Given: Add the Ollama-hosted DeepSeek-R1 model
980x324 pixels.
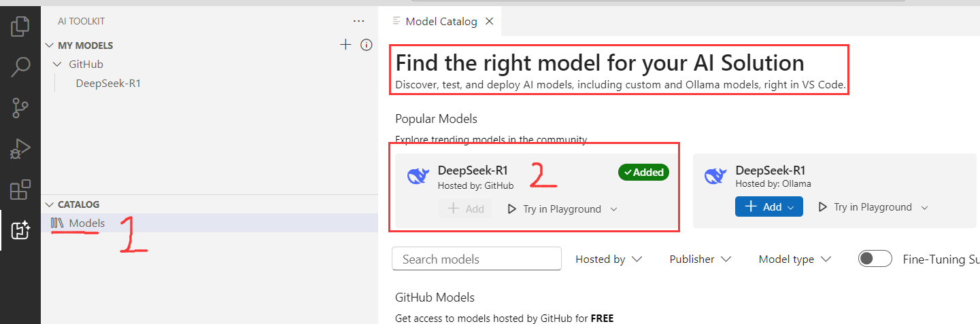Looking at the screenshot, I should click(762, 206).
